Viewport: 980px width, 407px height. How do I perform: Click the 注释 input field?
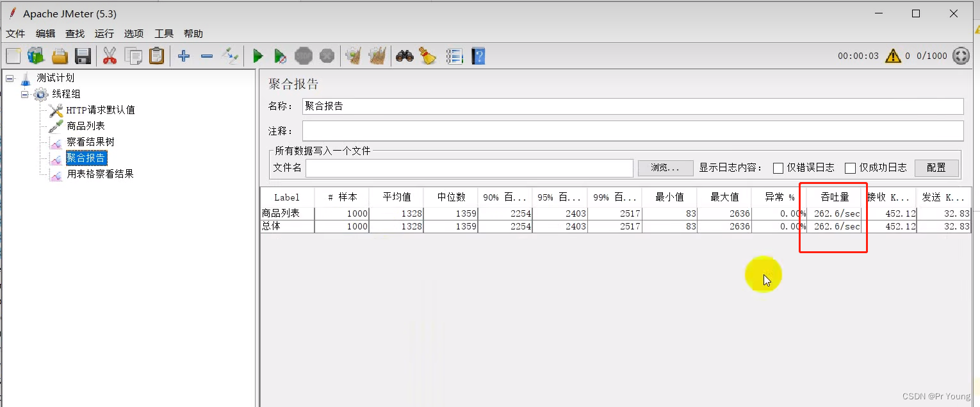[633, 131]
